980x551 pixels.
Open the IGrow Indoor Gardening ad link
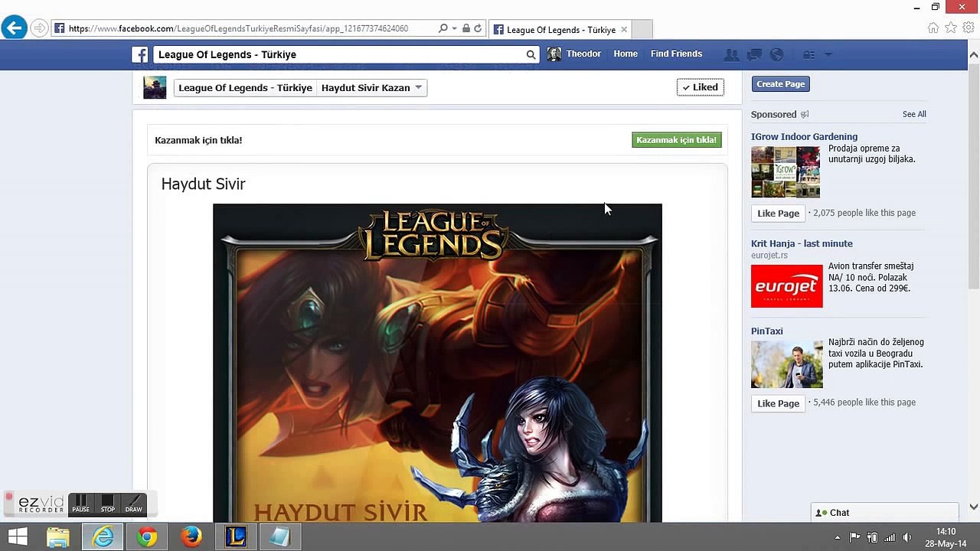(x=804, y=137)
